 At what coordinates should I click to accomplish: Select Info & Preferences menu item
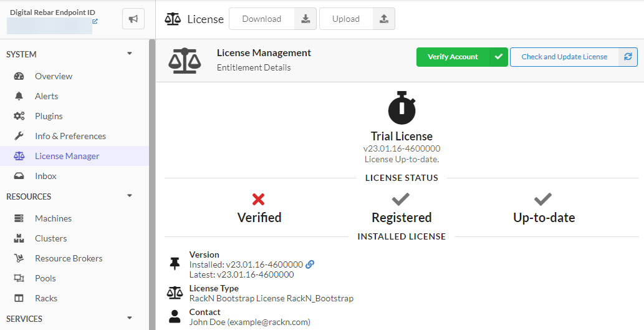coord(70,136)
